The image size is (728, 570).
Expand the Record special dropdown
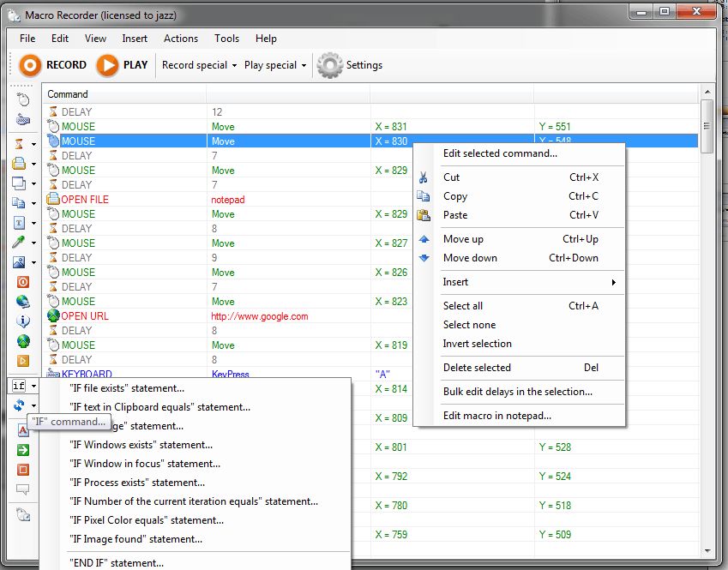click(x=198, y=65)
